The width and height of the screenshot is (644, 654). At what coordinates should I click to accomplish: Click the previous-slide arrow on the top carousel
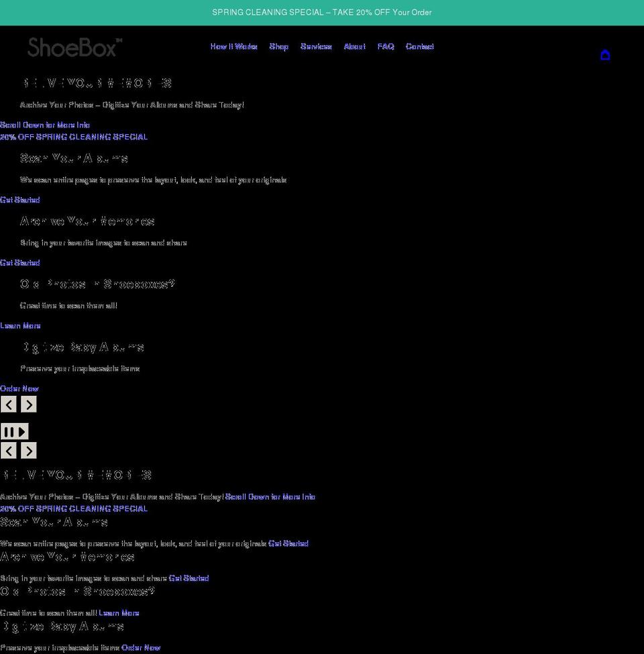9,404
